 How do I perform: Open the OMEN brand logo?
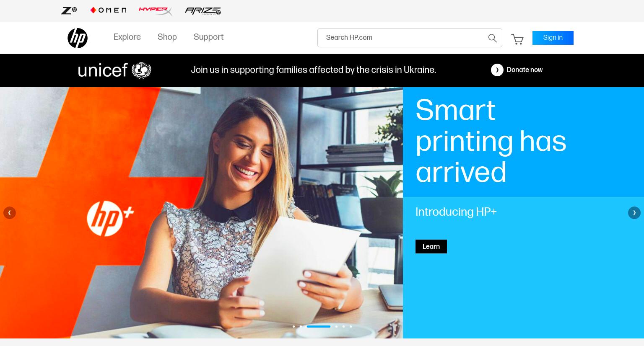[x=108, y=10]
